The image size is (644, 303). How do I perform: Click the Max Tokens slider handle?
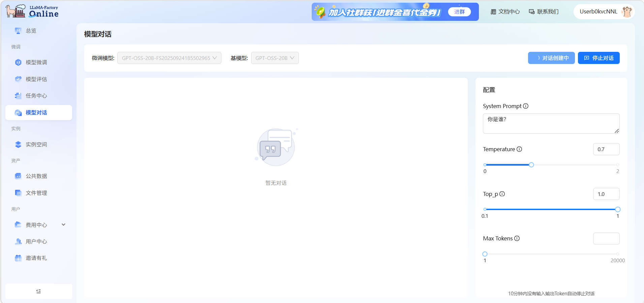(x=485, y=254)
